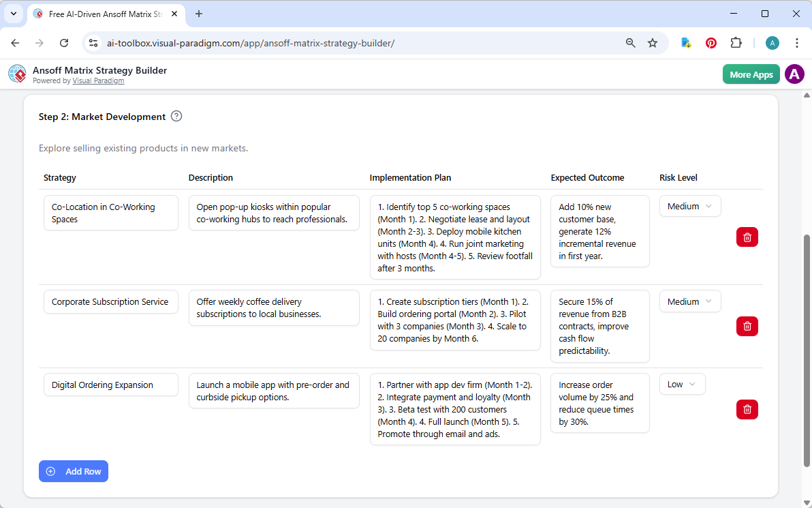Click the Ansoff Matrix Strategy Builder logo
The width and height of the screenshot is (812, 508).
pyautogui.click(x=17, y=74)
